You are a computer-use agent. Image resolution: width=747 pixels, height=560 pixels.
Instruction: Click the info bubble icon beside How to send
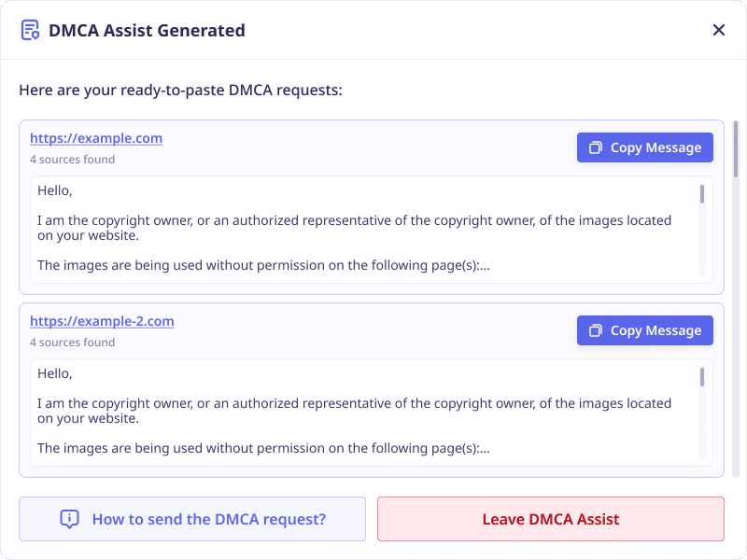point(69,519)
